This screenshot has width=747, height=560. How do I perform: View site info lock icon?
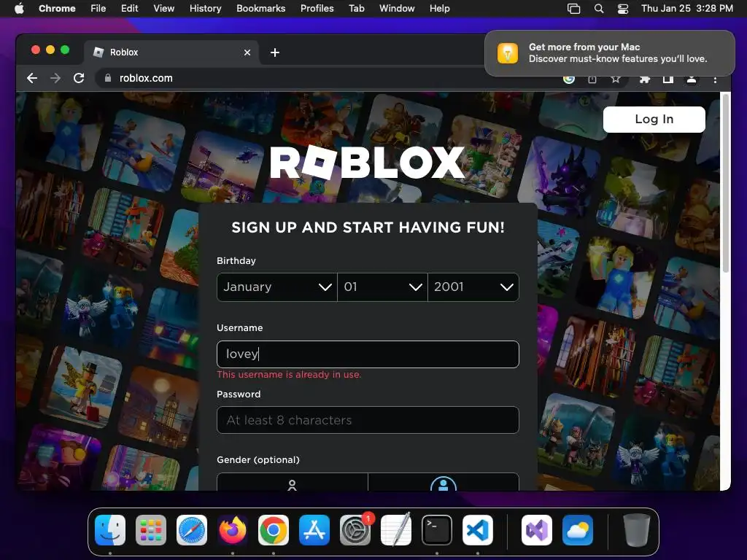(108, 78)
